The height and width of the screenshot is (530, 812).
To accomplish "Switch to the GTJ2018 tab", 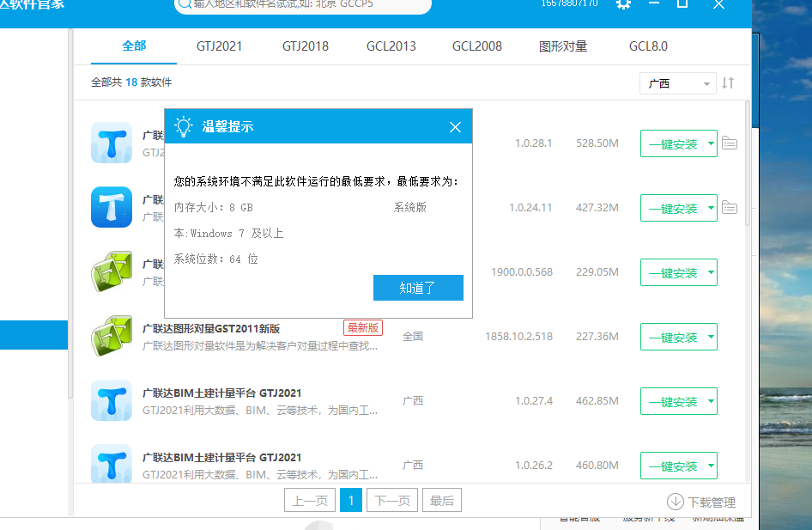I will click(x=305, y=46).
